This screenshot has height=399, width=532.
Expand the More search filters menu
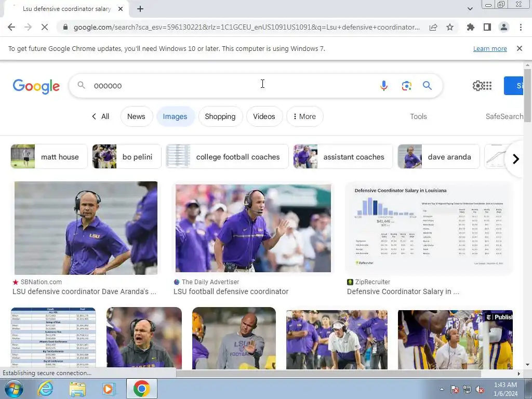(304, 116)
